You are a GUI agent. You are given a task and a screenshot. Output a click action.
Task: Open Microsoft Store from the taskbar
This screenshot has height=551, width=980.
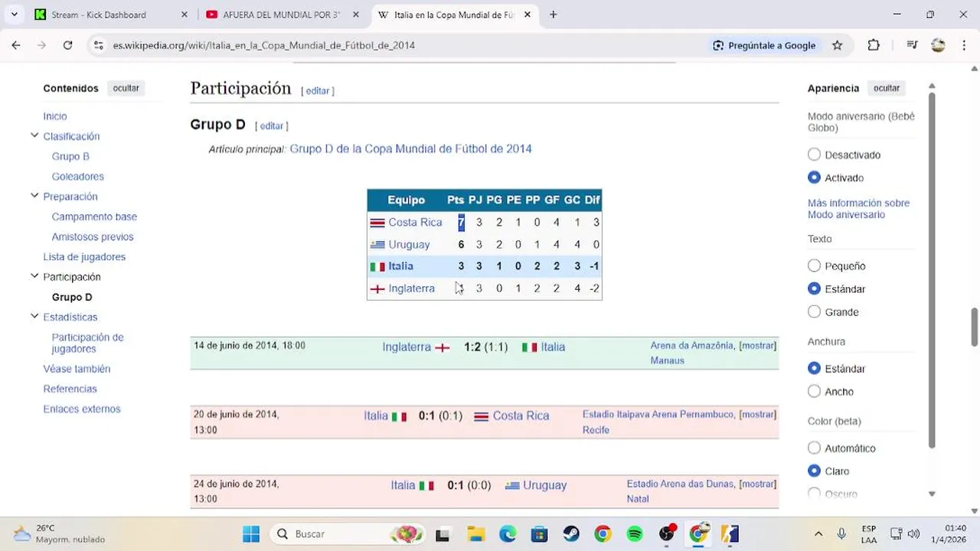coord(539,533)
